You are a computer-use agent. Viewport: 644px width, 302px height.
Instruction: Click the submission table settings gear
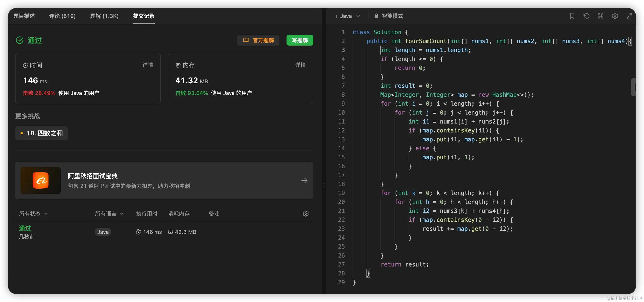[x=305, y=213]
